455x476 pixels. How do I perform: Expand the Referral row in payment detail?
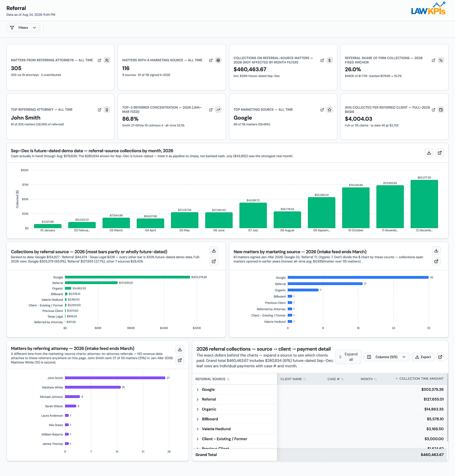pyautogui.click(x=198, y=400)
